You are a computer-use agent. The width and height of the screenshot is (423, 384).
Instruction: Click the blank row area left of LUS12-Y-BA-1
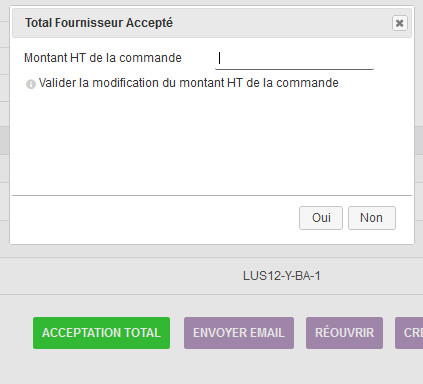120,276
